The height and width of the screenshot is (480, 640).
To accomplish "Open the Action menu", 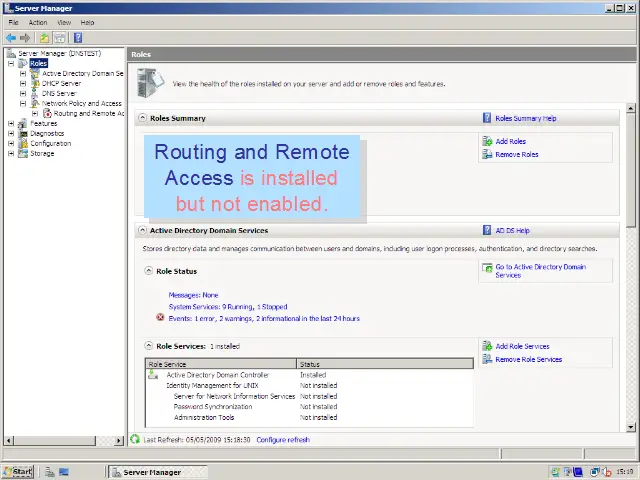I will point(38,22).
